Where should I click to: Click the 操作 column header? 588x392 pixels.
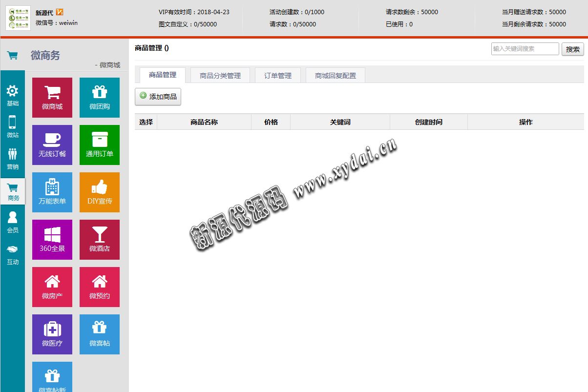tap(526, 122)
